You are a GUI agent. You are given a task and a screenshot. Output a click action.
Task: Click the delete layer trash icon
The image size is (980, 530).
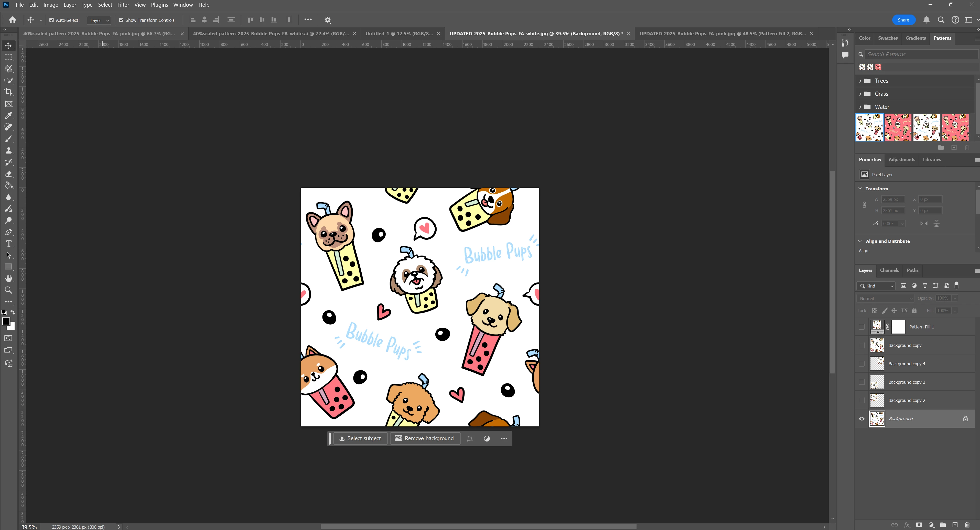[967, 525]
